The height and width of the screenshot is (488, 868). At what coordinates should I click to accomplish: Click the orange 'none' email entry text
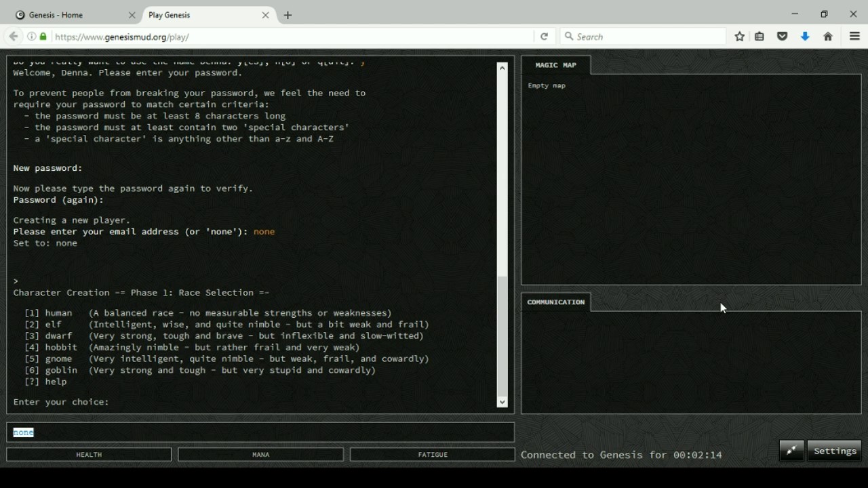(x=264, y=232)
